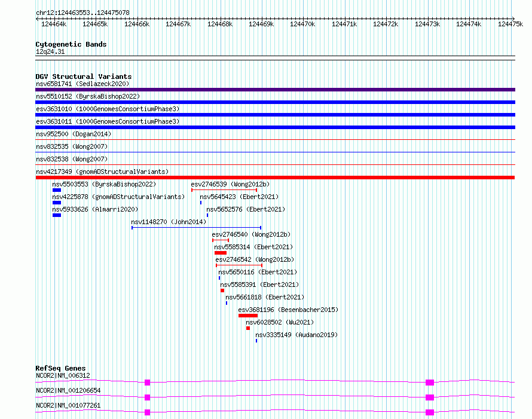532x419 pixels.
Task: Click the blue bar below esv3631011 (1000GenomesConsortiumPhase3)
Action: 275,127
